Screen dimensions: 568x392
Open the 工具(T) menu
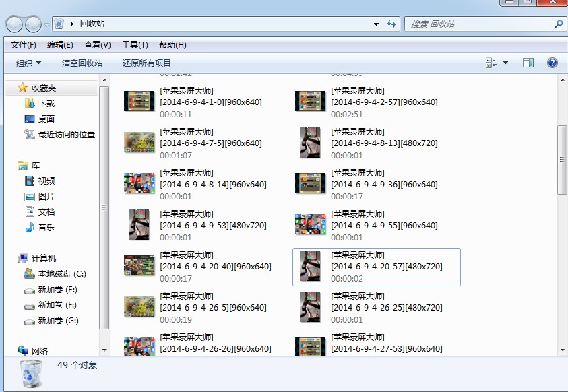point(135,45)
